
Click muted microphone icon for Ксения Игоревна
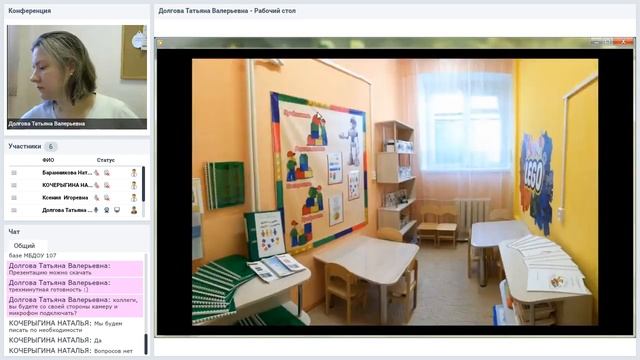click(x=97, y=198)
